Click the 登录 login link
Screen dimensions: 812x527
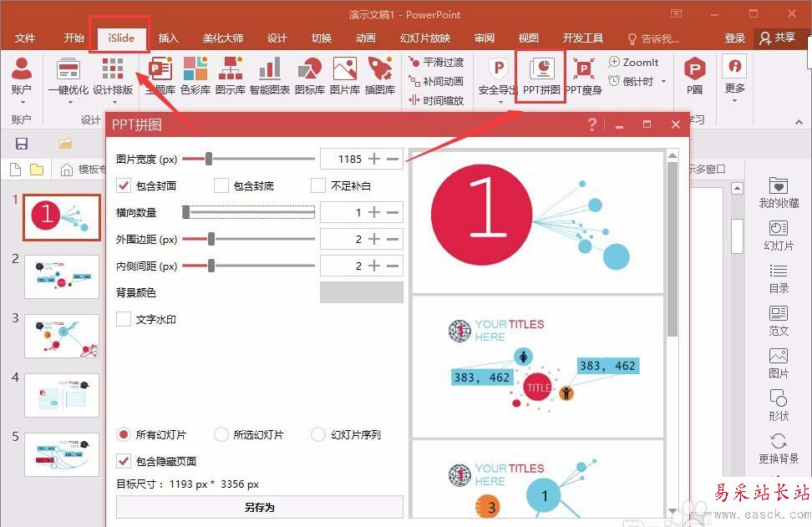[734, 38]
